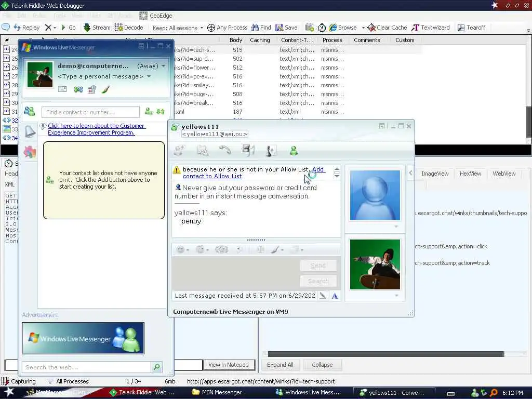The width and height of the screenshot is (532, 399).
Task: Open the emoticon picker in conversation window
Action: (182, 250)
